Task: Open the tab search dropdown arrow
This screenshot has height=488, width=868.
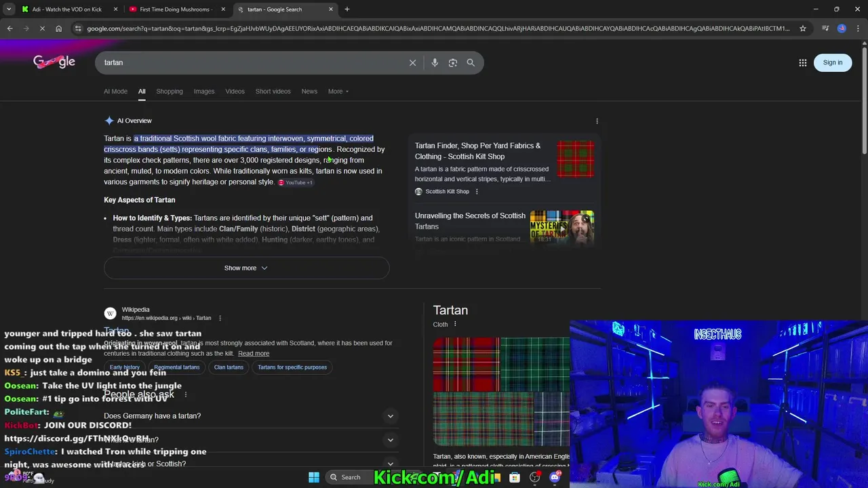Action: tap(9, 9)
